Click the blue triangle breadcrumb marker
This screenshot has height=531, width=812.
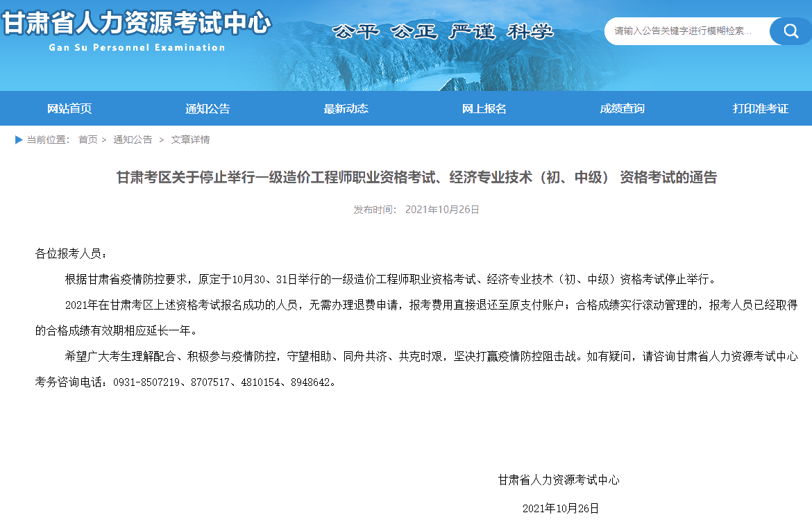pos(19,140)
